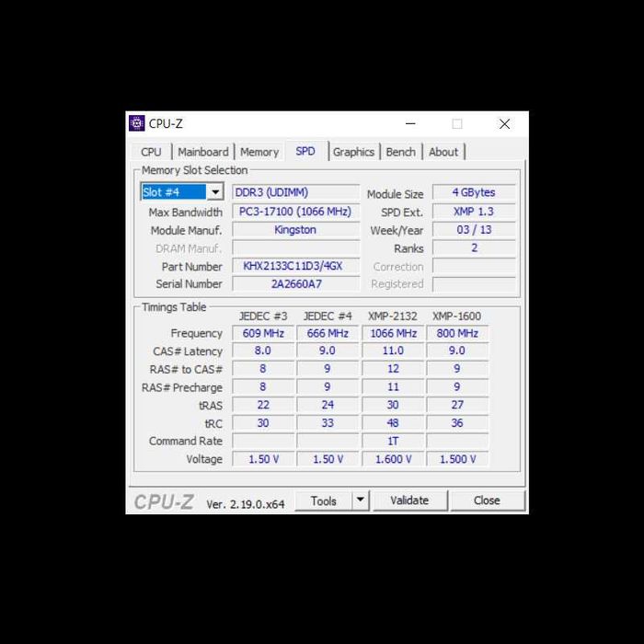Click the 800 MHz frequency cell
644x644 pixels.
point(457,333)
